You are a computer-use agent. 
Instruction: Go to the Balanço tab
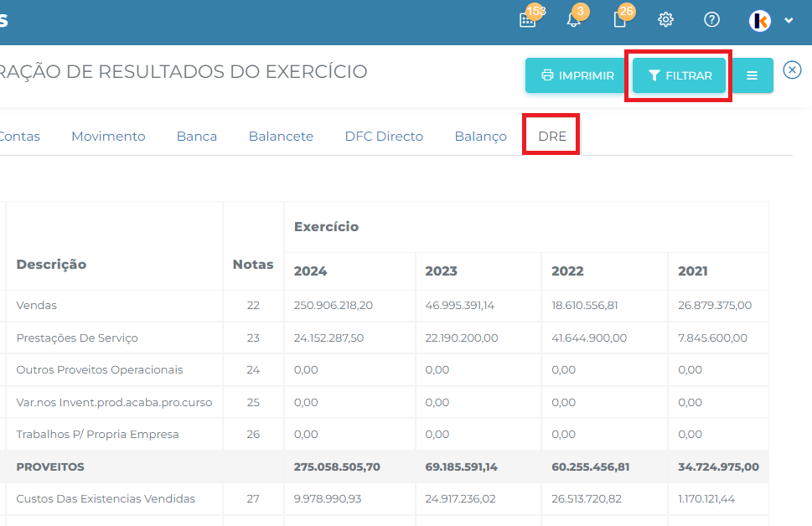(480, 137)
